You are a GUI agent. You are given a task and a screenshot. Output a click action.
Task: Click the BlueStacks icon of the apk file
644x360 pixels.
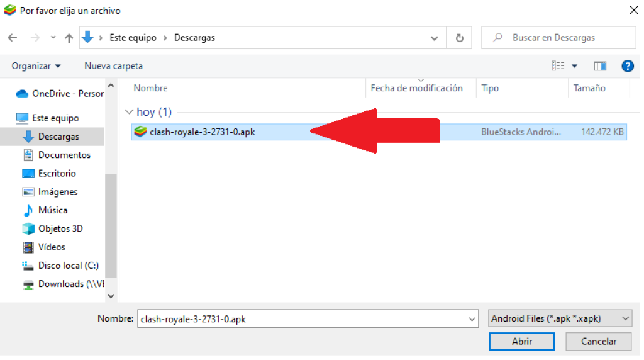coord(140,132)
